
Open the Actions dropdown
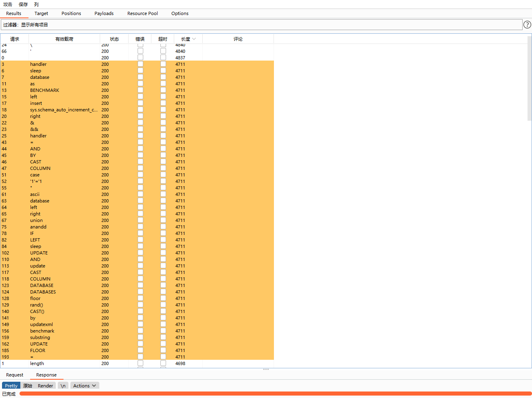point(84,385)
